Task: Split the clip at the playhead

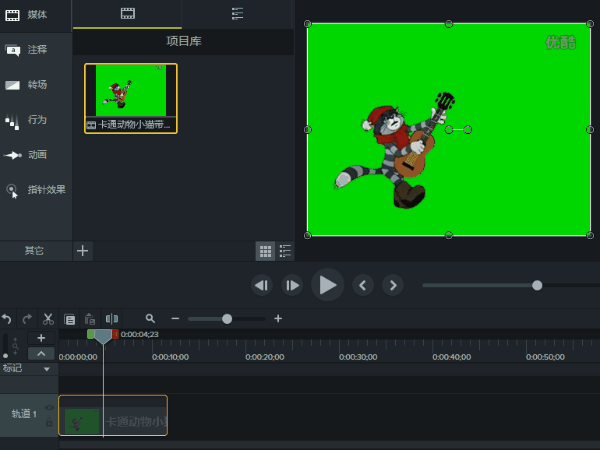Action: (112, 319)
